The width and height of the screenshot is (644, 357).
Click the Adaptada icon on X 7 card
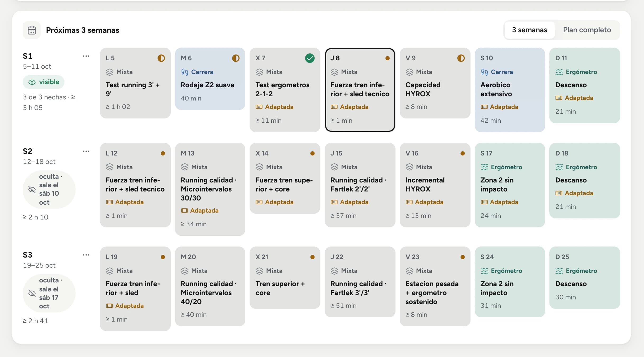click(x=259, y=107)
